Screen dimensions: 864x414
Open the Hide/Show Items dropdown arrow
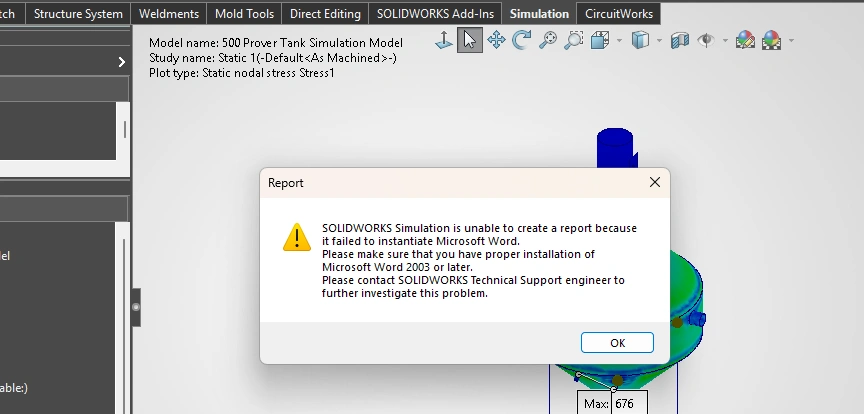(725, 40)
